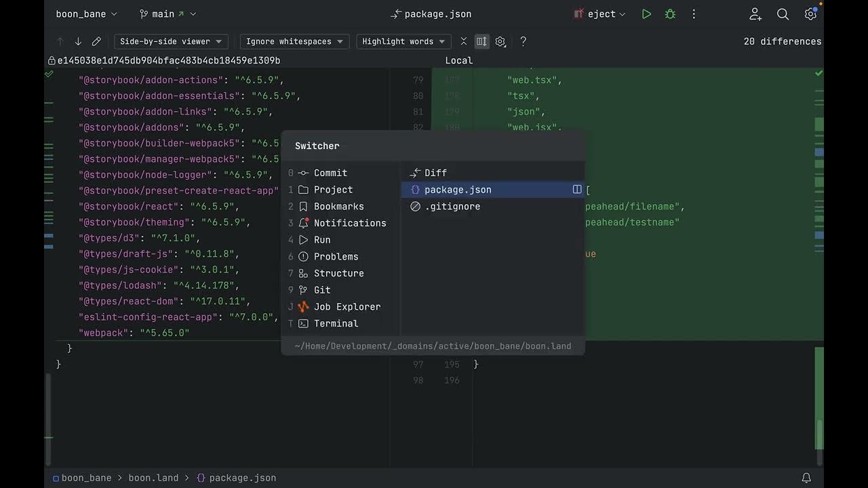The image size is (868, 488).
Task: Open the Highlight words dropdown
Action: (x=403, y=41)
